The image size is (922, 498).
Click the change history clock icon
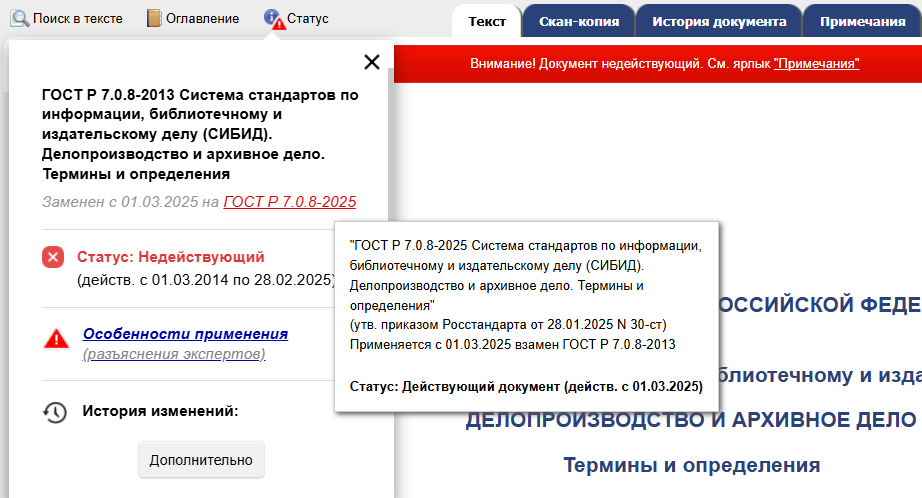point(55,412)
